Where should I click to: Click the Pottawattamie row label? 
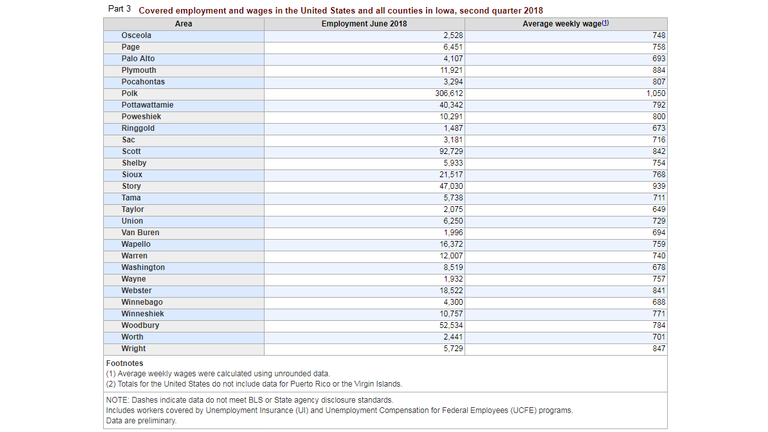click(147, 105)
